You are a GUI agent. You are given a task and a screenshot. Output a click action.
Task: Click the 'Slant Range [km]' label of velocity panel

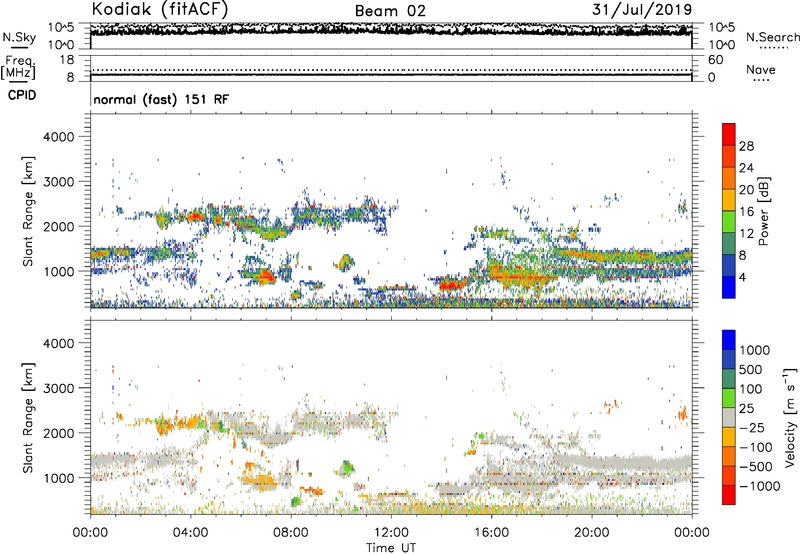[x=28, y=418]
